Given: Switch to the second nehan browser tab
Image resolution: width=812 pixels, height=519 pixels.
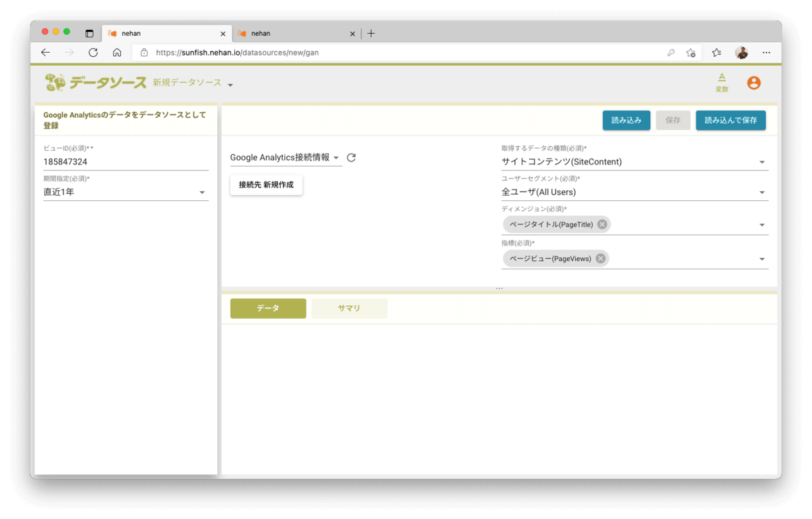Looking at the screenshot, I should (x=296, y=33).
